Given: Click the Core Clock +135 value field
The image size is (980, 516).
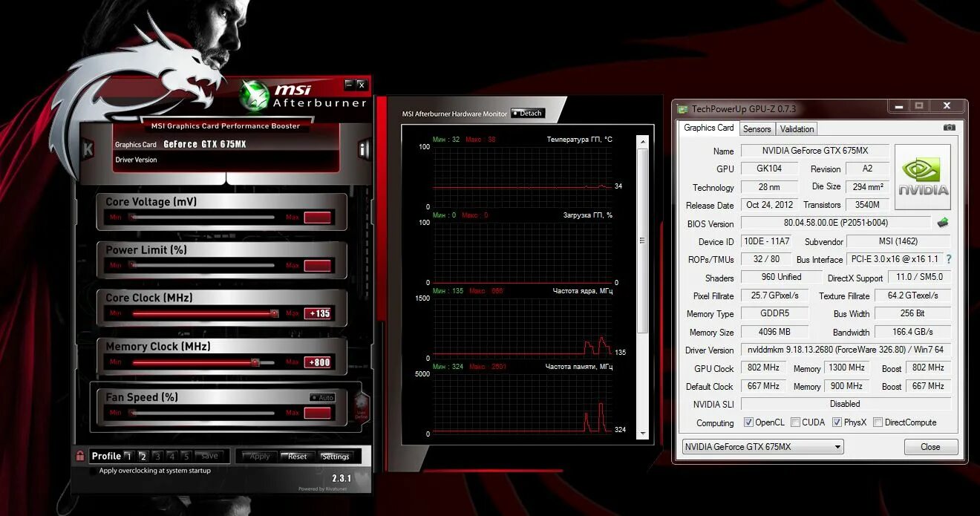Looking at the screenshot, I should tap(318, 313).
